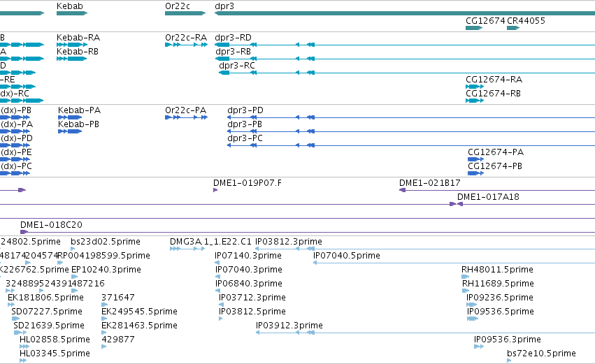Click the CG12674-RA transcript label
595x364 pixels.
click(494, 80)
